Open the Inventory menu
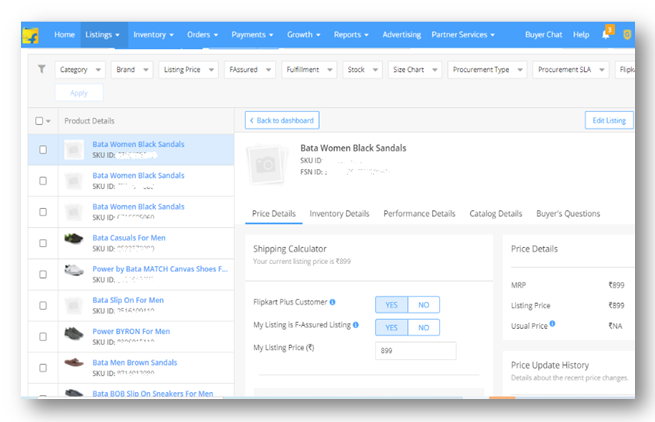Image resolution: width=655 pixels, height=422 pixels. coord(153,35)
